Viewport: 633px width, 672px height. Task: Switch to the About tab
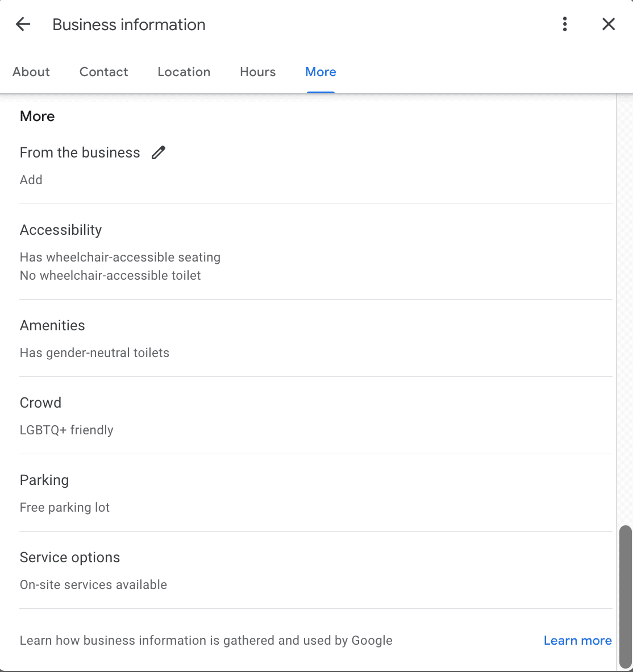[31, 72]
